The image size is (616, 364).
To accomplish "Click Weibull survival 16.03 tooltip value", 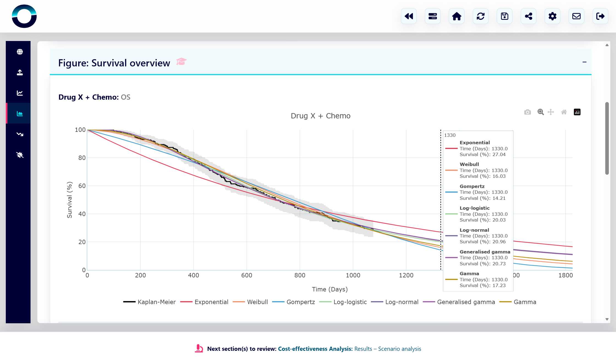I will (x=499, y=176).
